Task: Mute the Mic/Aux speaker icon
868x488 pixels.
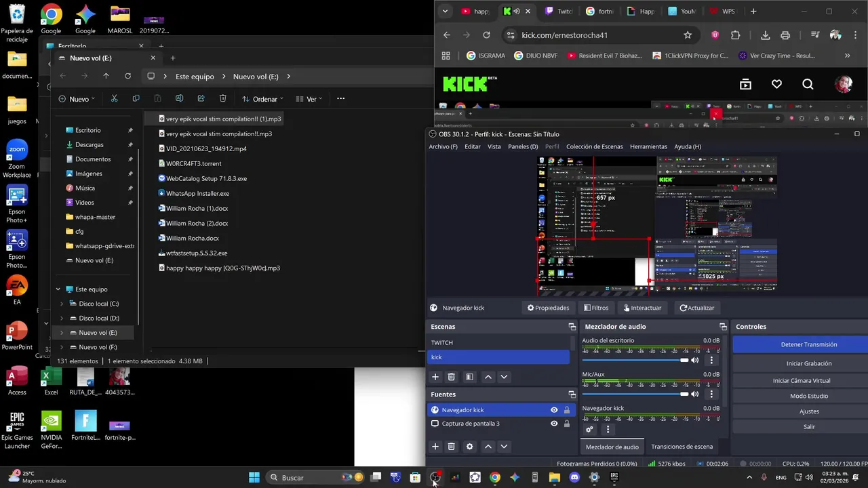Action: tap(694, 394)
